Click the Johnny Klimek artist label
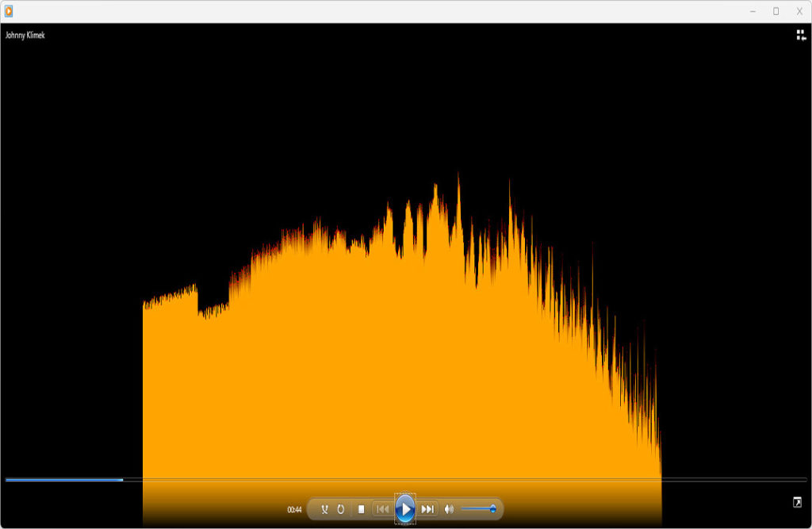Image resolution: width=812 pixels, height=529 pixels. click(x=25, y=35)
